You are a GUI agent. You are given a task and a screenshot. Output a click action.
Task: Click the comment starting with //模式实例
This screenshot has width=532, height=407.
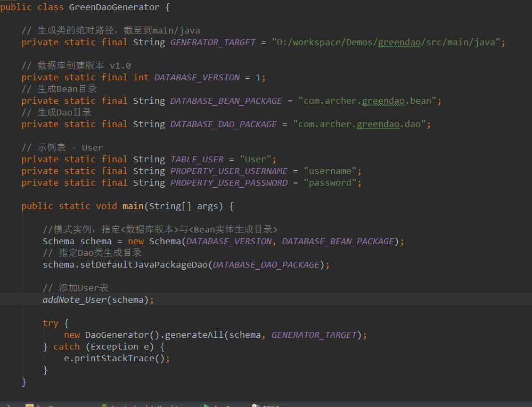tap(160, 229)
